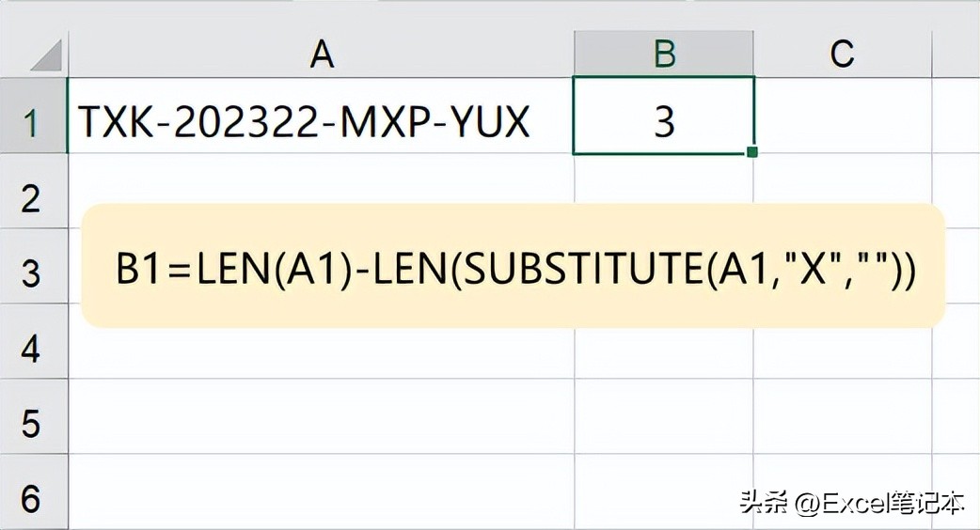
Task: Click the fill handle on cell B1
Action: point(751,151)
